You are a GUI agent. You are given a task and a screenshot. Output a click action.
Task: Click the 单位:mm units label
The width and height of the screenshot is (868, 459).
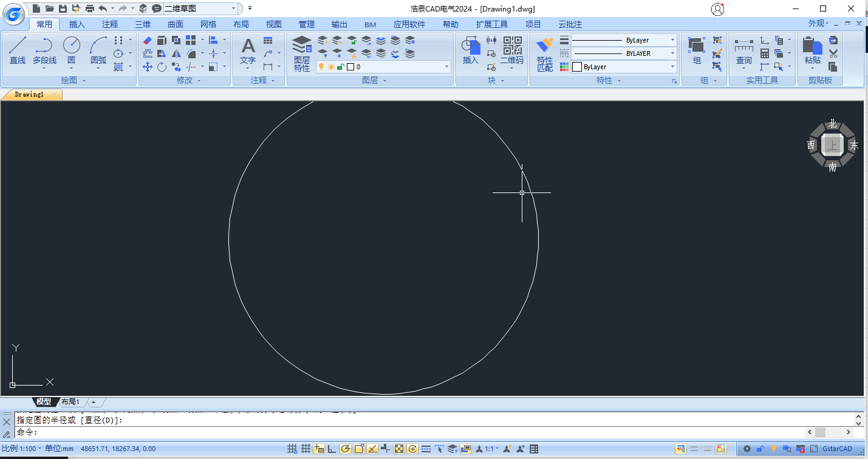[59, 449]
